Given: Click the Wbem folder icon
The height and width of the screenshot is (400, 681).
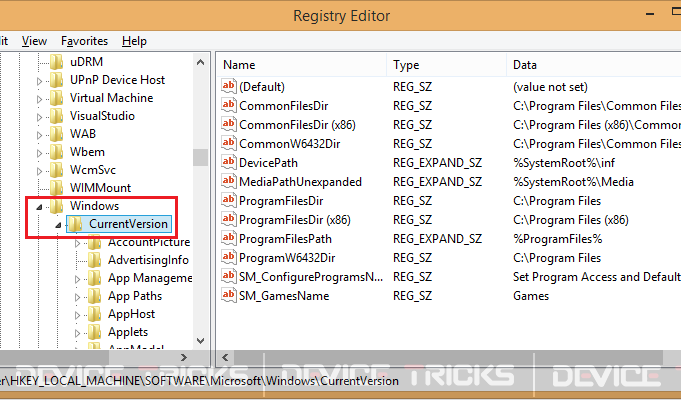Looking at the screenshot, I should (56, 152).
